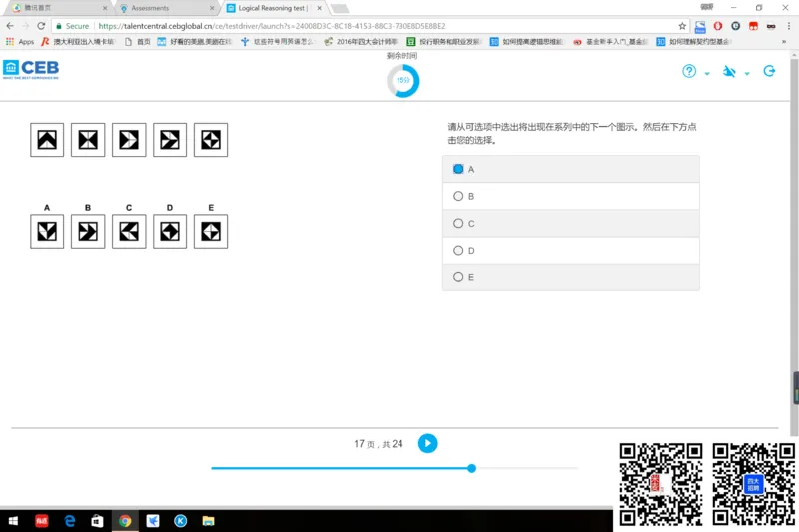Click the red Opera-style extension icon
Screen dimensions: 799x532
[x=718, y=26]
